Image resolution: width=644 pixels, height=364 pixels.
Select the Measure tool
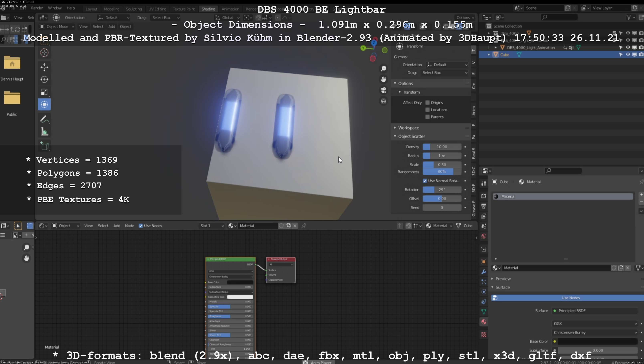tap(44, 132)
